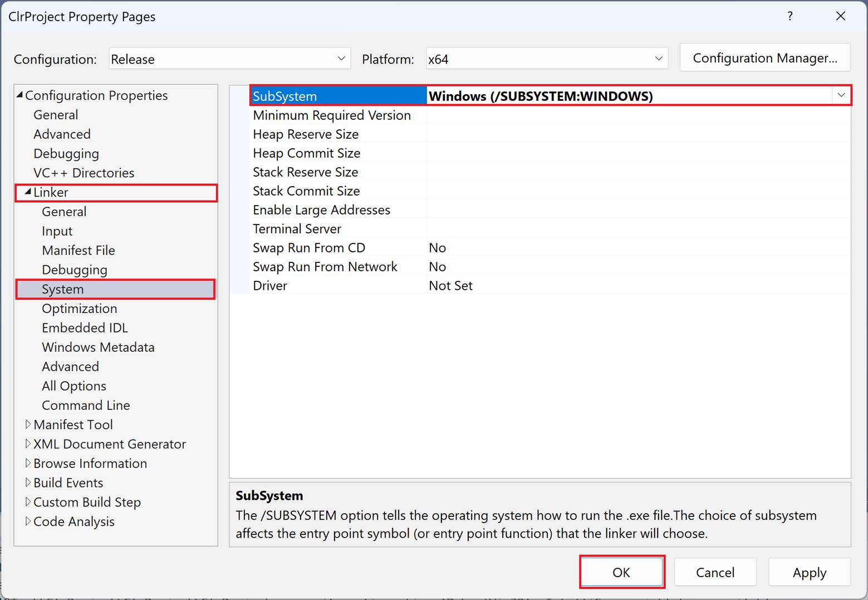Collapse the Configuration Properties tree node
Image resolution: width=868 pixels, height=600 pixels.
pos(20,95)
